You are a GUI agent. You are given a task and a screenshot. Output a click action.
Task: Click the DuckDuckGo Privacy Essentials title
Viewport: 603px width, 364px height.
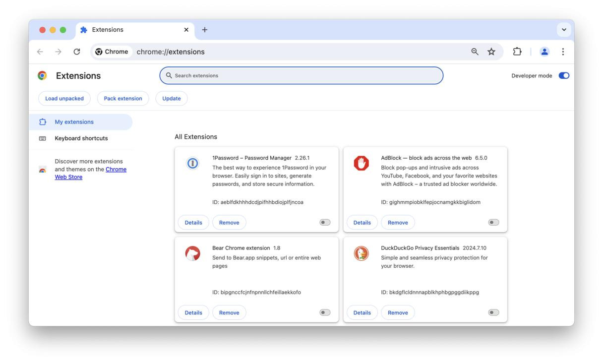420,248
